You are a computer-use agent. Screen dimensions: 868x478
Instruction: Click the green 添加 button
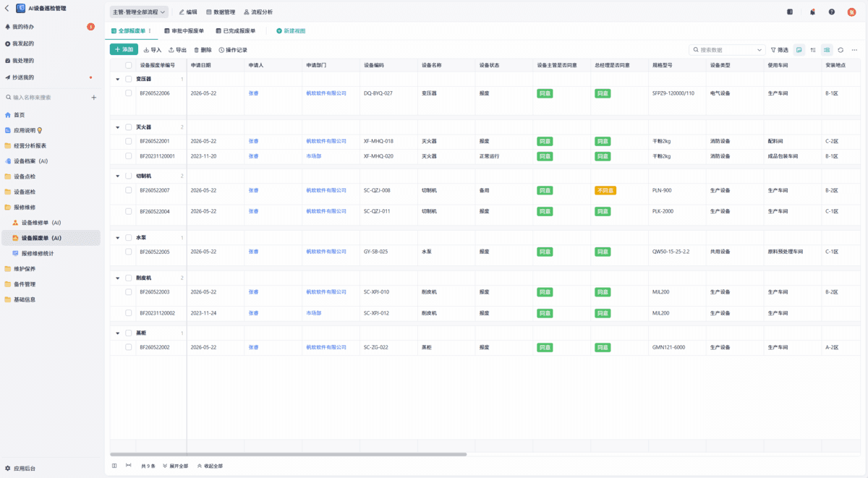pos(124,50)
